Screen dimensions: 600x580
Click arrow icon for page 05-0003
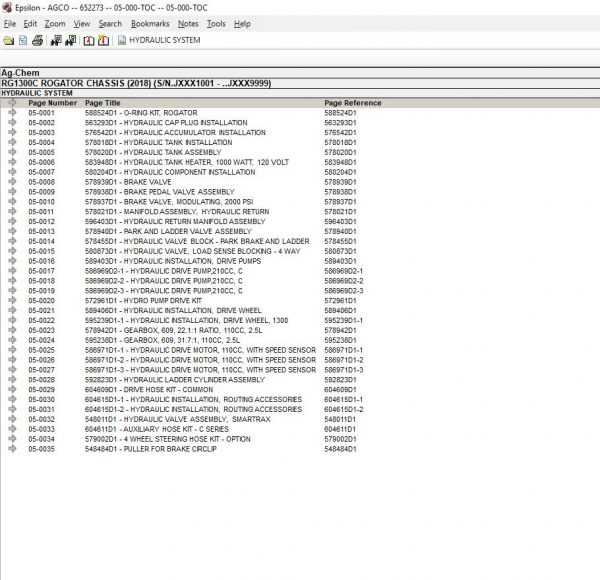pos(12,132)
